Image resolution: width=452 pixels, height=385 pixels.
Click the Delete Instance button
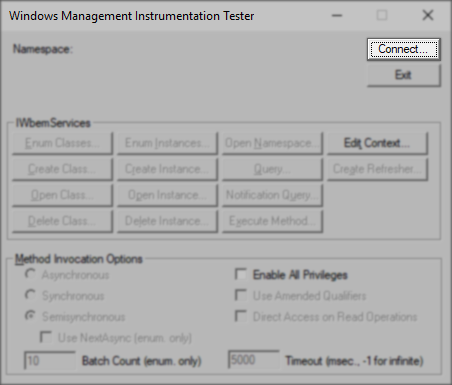pos(167,221)
